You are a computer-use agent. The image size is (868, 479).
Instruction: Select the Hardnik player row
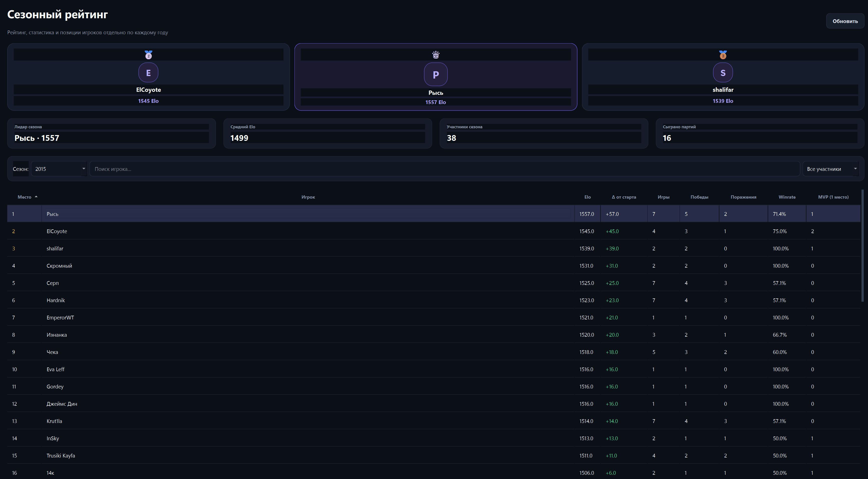[x=434, y=300]
